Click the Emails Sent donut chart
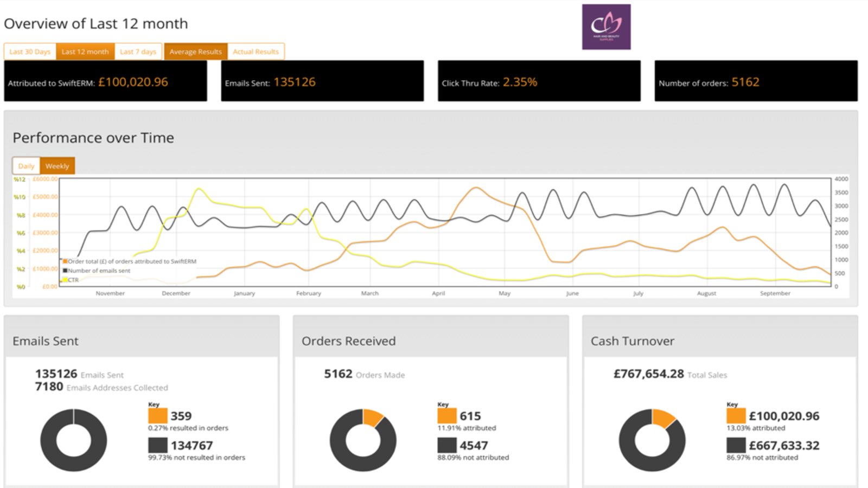 coord(74,440)
